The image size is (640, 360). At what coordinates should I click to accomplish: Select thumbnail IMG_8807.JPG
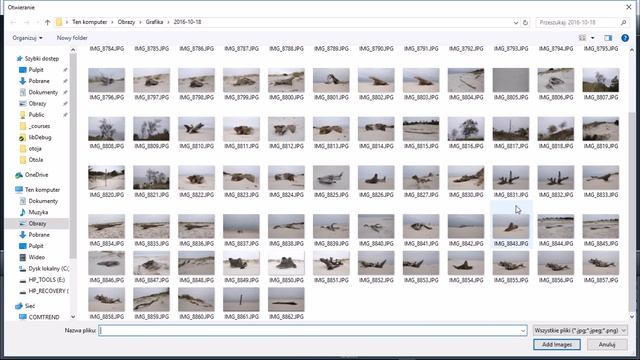(x=600, y=80)
